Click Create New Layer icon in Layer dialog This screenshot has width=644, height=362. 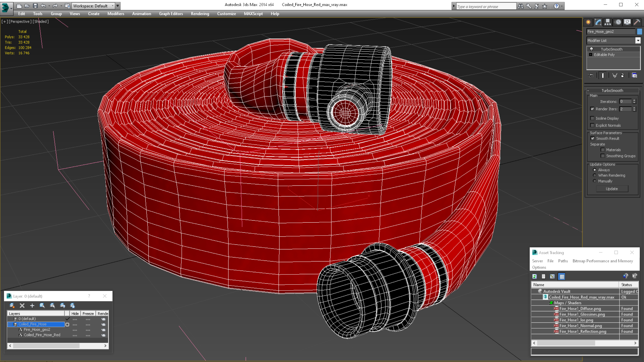pos(12,305)
